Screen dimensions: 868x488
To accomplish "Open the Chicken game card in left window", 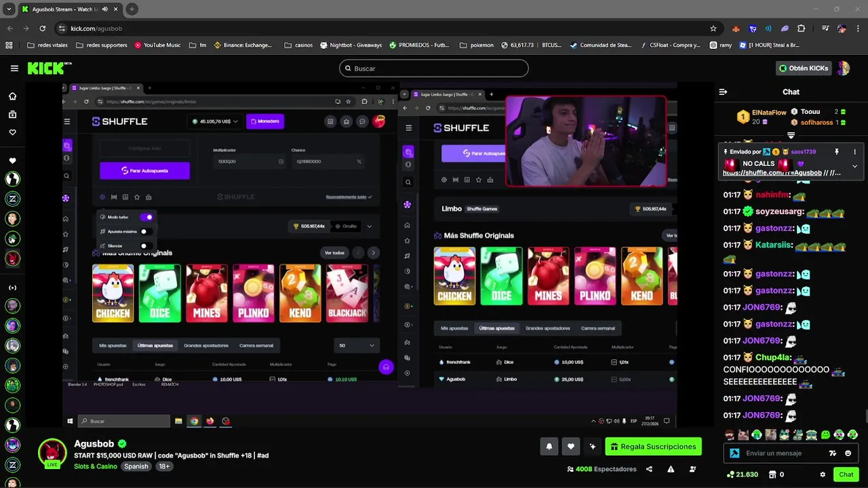I will [x=113, y=293].
